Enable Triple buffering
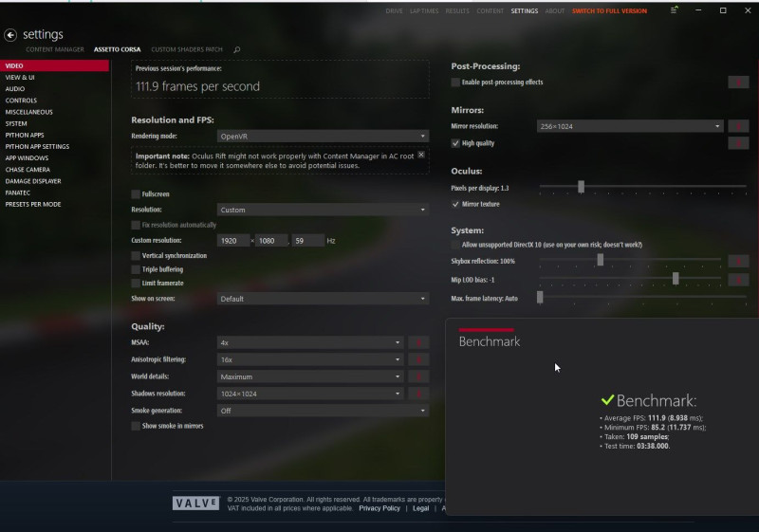The height and width of the screenshot is (532, 759). pyautogui.click(x=136, y=269)
